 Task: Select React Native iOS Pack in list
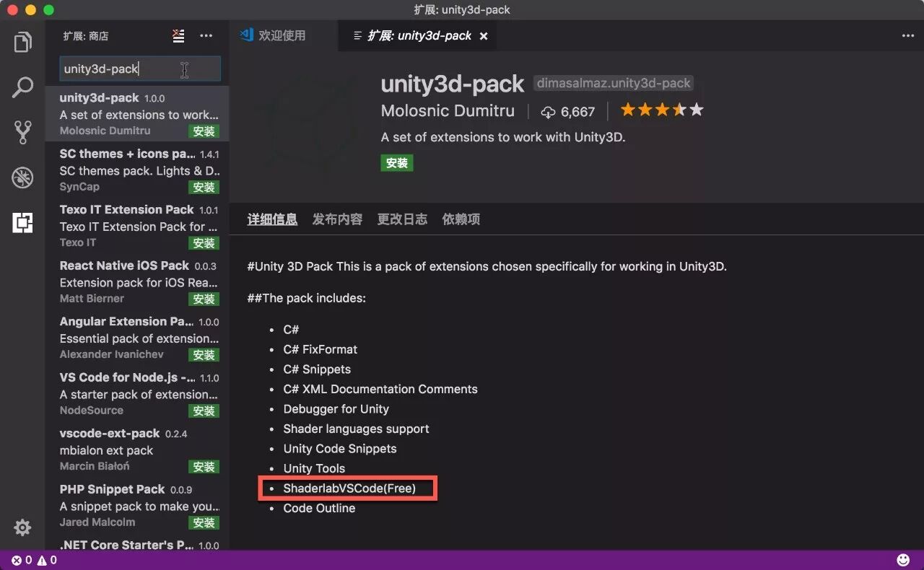pos(137,282)
